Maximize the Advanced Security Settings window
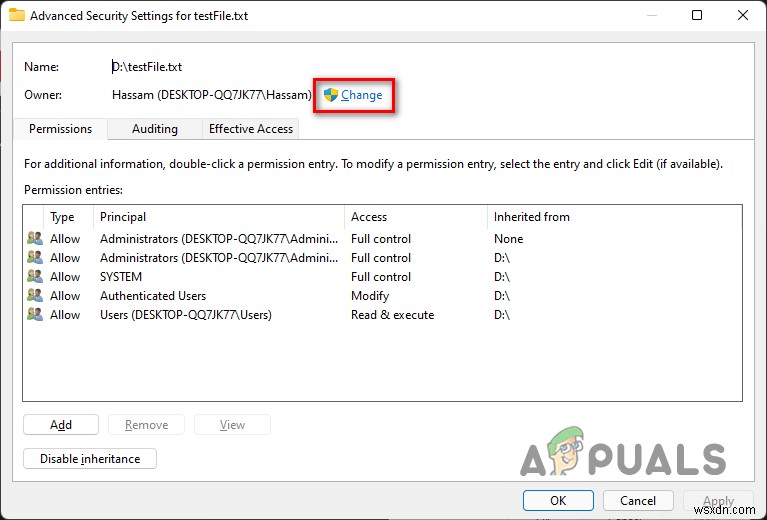The width and height of the screenshot is (767, 520). (697, 15)
